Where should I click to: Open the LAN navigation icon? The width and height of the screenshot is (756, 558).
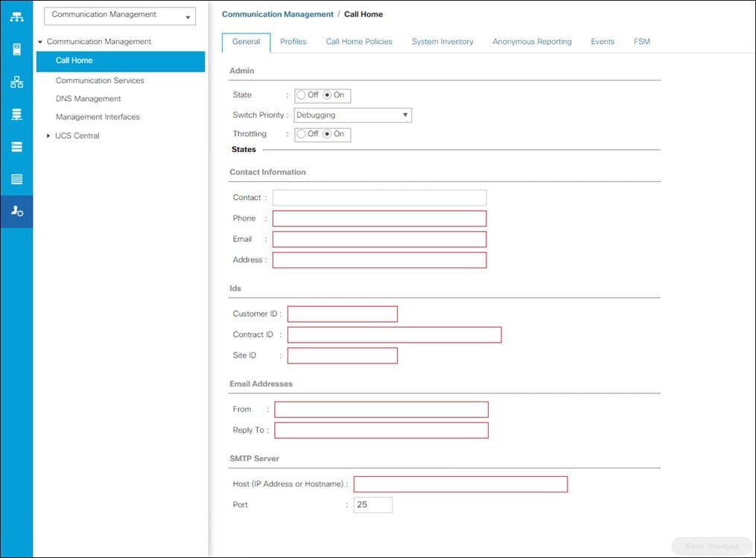click(x=16, y=82)
